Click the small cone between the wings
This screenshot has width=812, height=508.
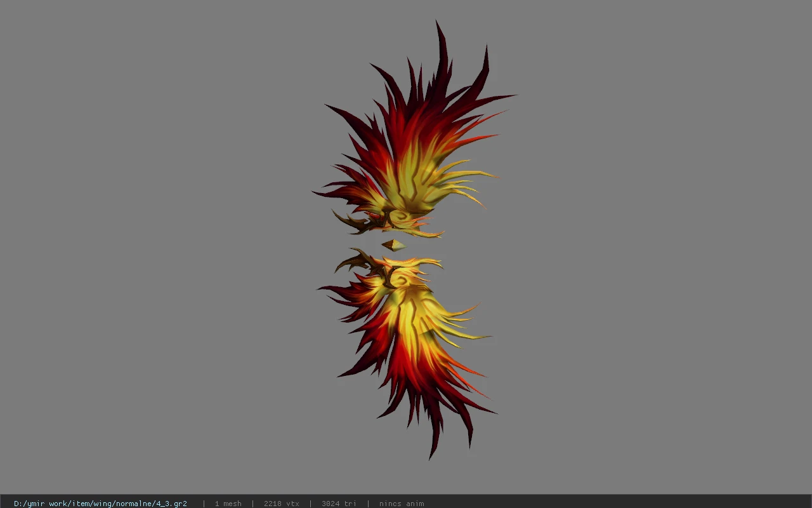coord(393,244)
